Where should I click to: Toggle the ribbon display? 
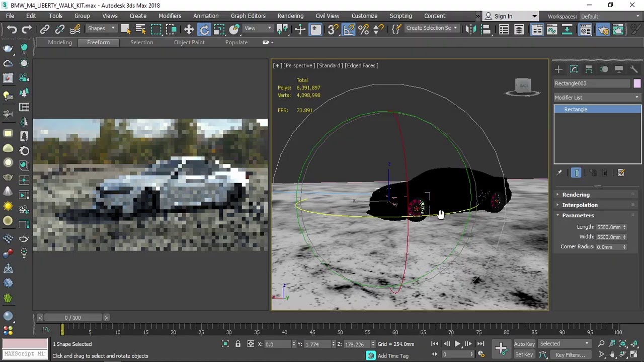[x=537, y=30]
